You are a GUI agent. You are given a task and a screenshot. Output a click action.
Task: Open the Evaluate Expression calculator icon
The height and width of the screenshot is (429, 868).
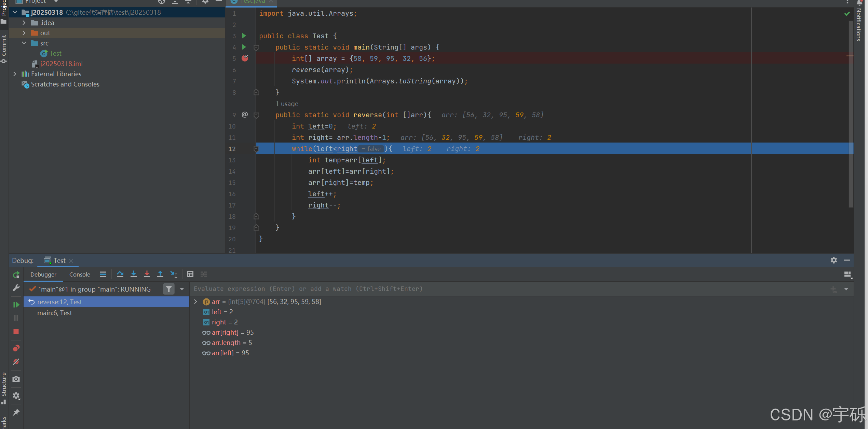[x=190, y=274]
